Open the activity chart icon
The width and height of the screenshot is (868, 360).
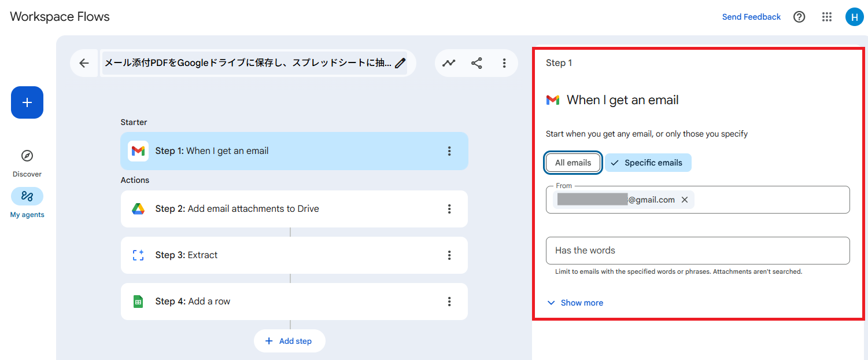pyautogui.click(x=449, y=63)
